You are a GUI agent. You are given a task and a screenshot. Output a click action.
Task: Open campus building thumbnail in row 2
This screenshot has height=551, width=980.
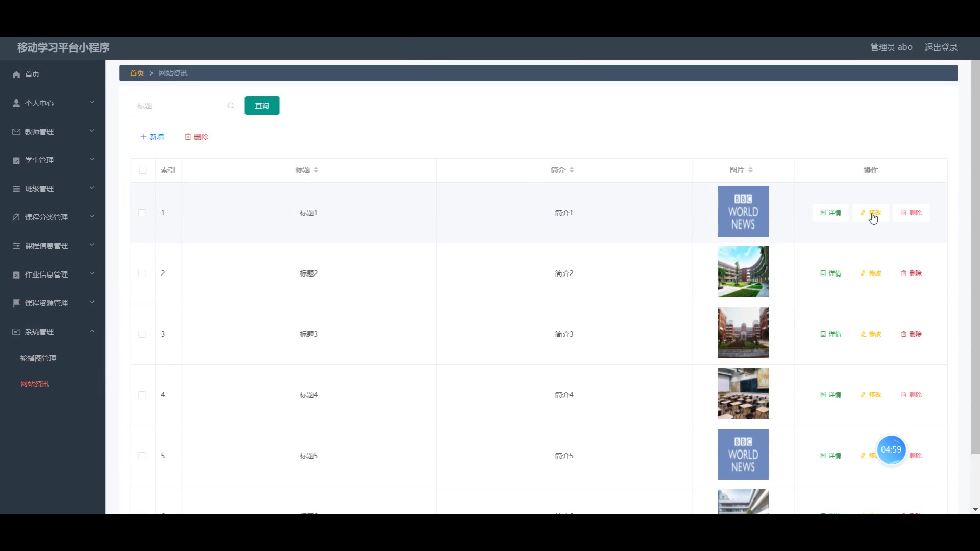coord(743,272)
